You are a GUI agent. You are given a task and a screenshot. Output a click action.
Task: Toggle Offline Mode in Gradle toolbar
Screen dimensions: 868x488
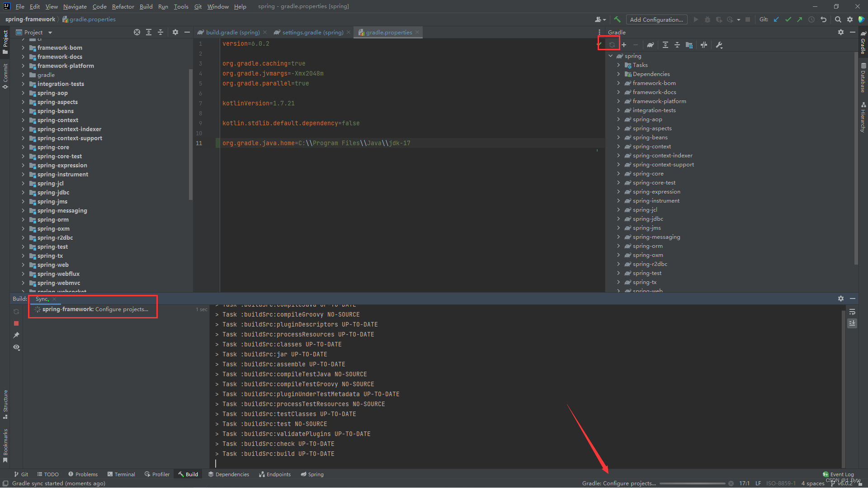pyautogui.click(x=704, y=45)
